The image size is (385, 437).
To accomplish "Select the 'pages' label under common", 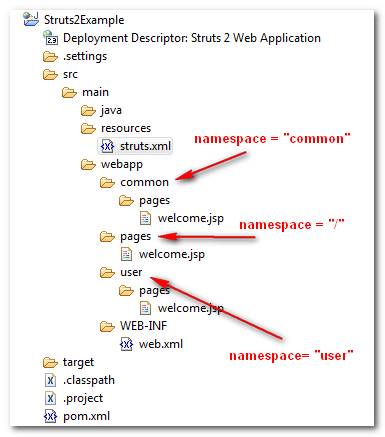I will 155,201.
